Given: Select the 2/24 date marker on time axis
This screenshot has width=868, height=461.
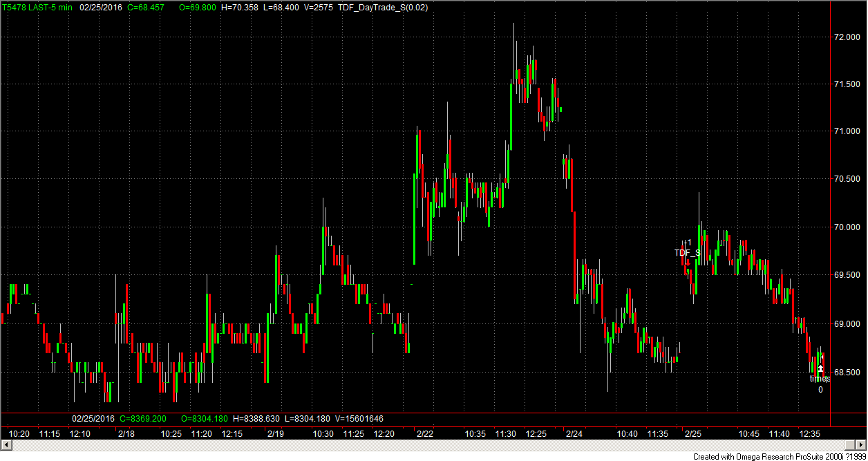Looking at the screenshot, I should 574,434.
